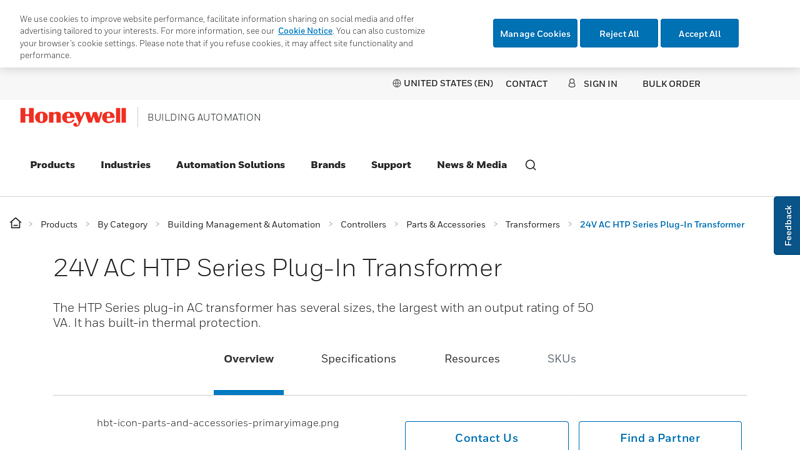Click the Find a Partner button
The height and width of the screenshot is (450, 800).
click(x=660, y=436)
